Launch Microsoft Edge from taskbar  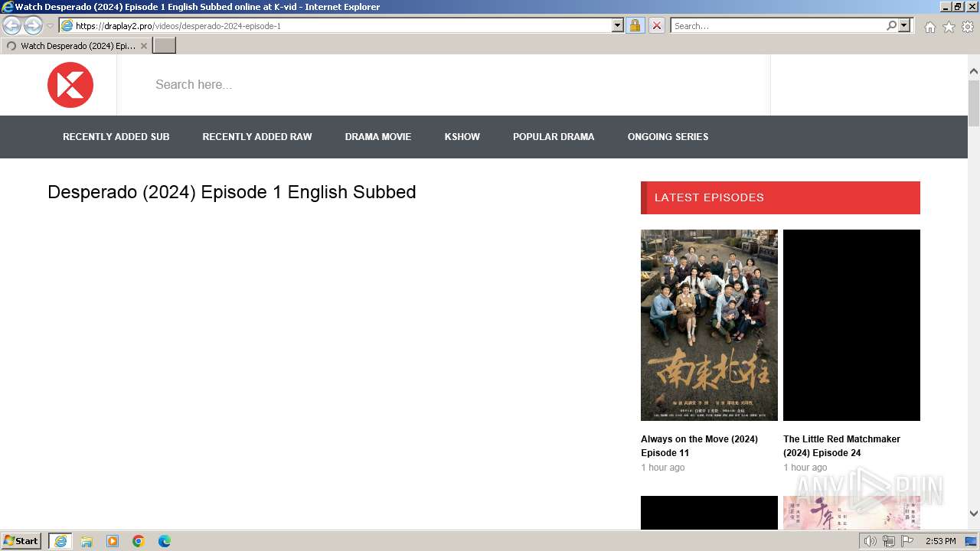pos(165,541)
